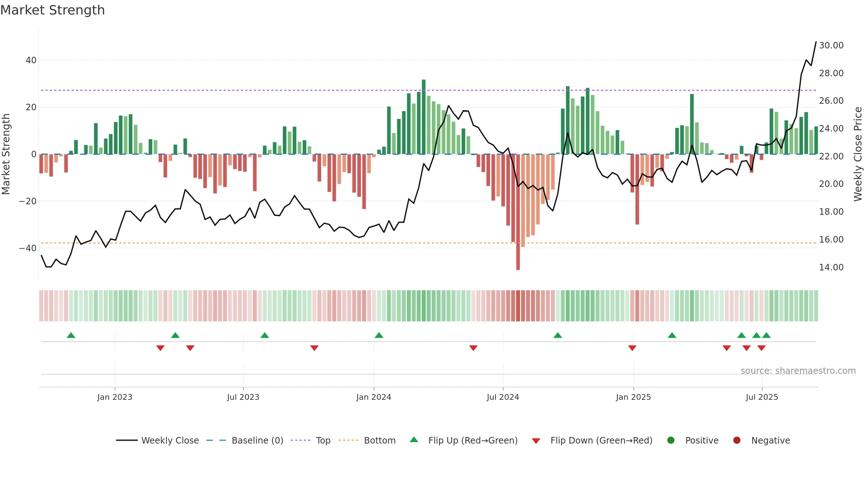Click the source: sharemaestro.com text
868x488 pixels.
pos(798,371)
